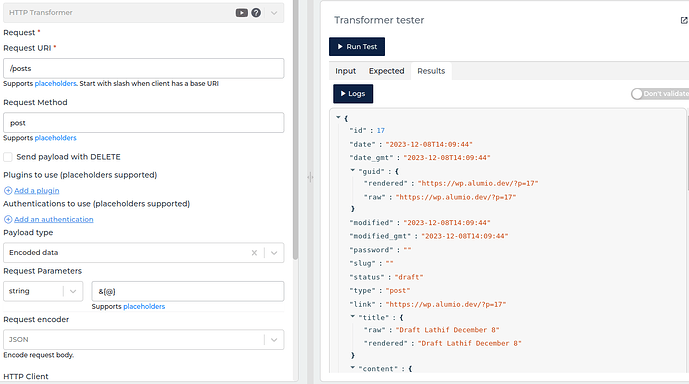Select the Results tab
Screen dimensions: 689x384
coord(431,71)
